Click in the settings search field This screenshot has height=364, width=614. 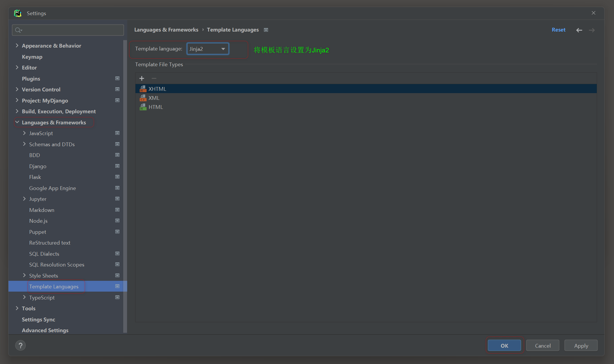(x=68, y=30)
